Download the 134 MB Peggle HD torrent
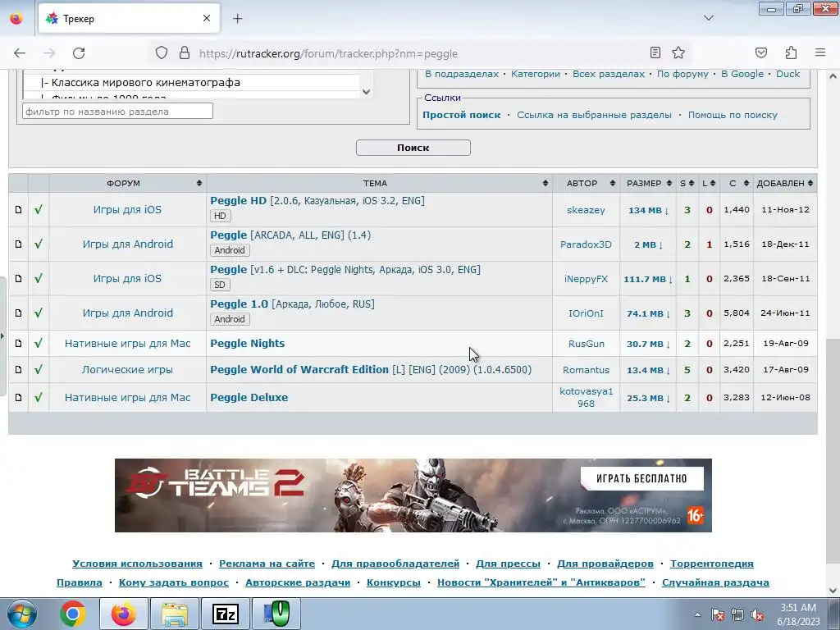 pyautogui.click(x=648, y=210)
